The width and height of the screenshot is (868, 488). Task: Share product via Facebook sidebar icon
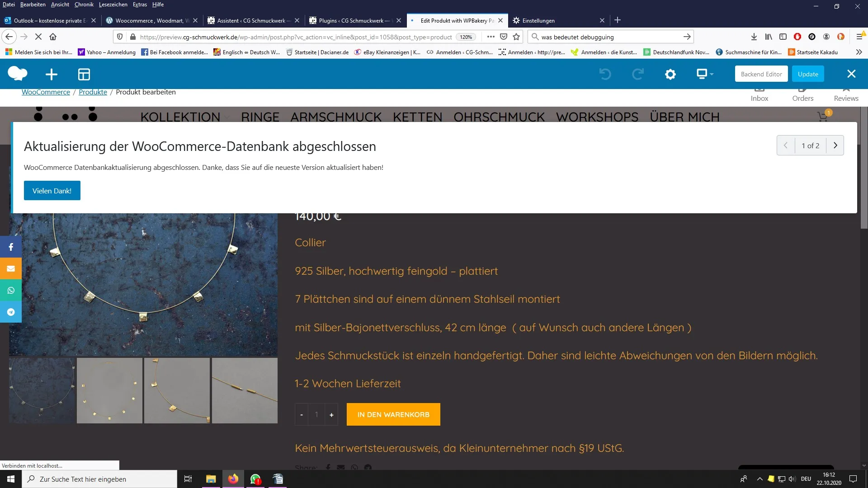11,247
